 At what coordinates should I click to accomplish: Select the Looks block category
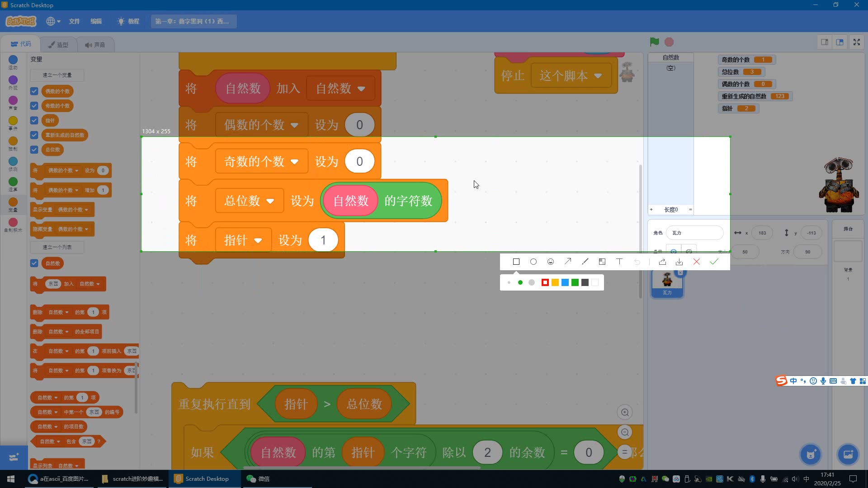click(13, 83)
